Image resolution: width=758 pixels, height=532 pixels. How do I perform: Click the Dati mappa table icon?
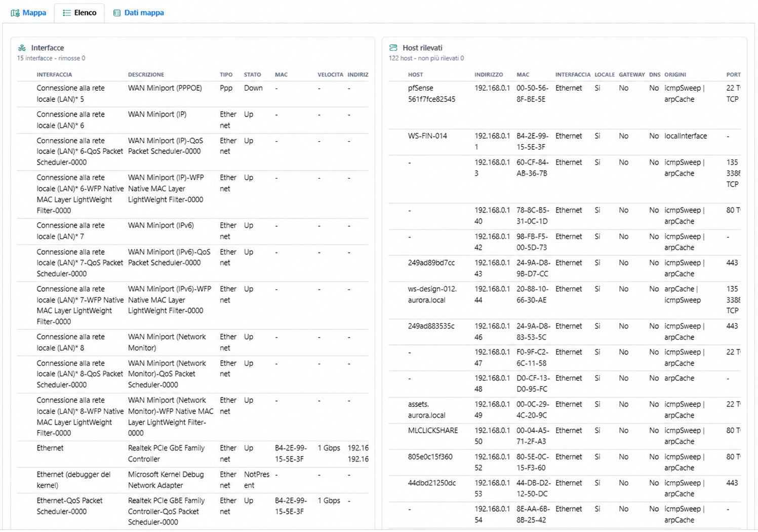117,13
